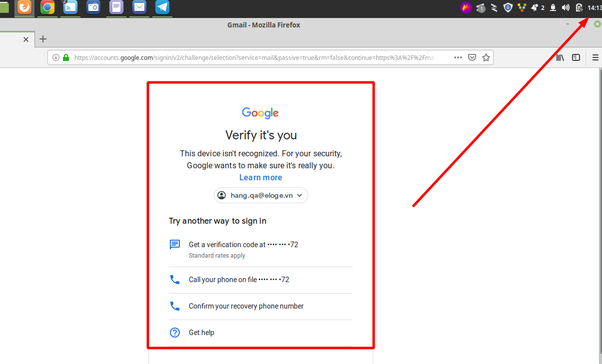Click the colored squares tray icon
602x364 pixels.
click(x=522, y=7)
